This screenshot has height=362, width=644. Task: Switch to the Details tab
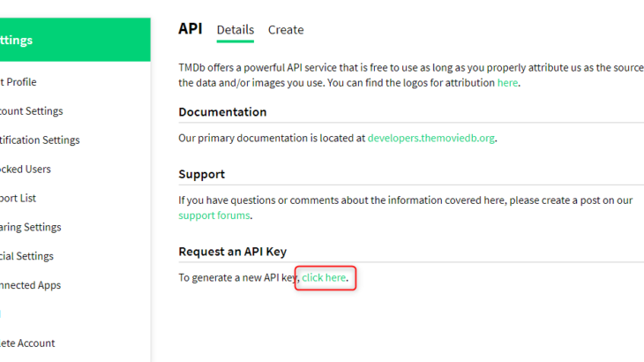tap(236, 30)
